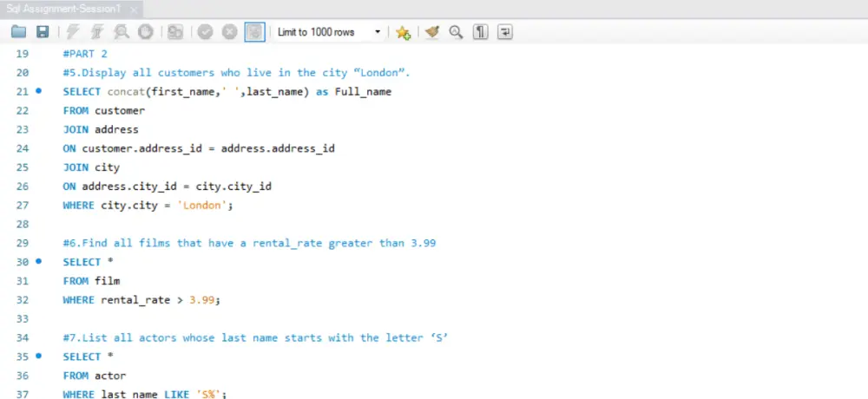Toggle invisible characters with the pilcrow icon
The width and height of the screenshot is (868, 399).
[480, 32]
